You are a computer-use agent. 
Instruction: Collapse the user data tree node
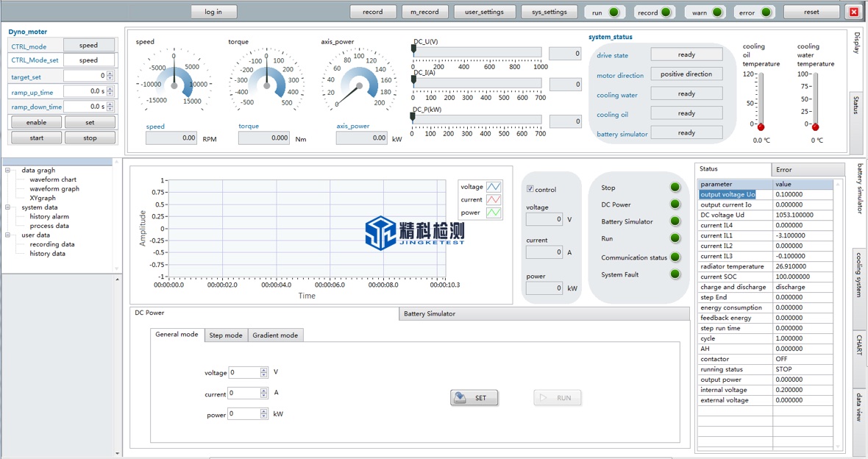[x=8, y=235]
